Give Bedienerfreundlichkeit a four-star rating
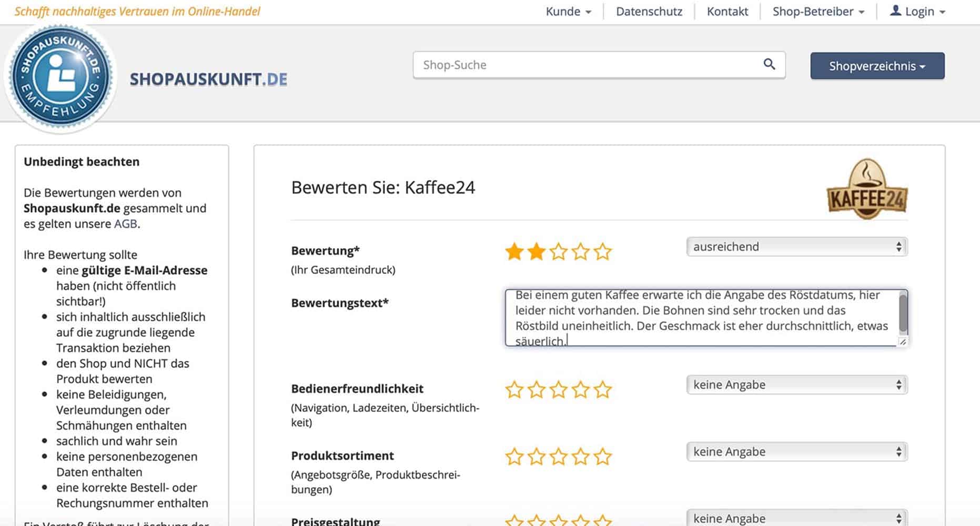 point(581,390)
